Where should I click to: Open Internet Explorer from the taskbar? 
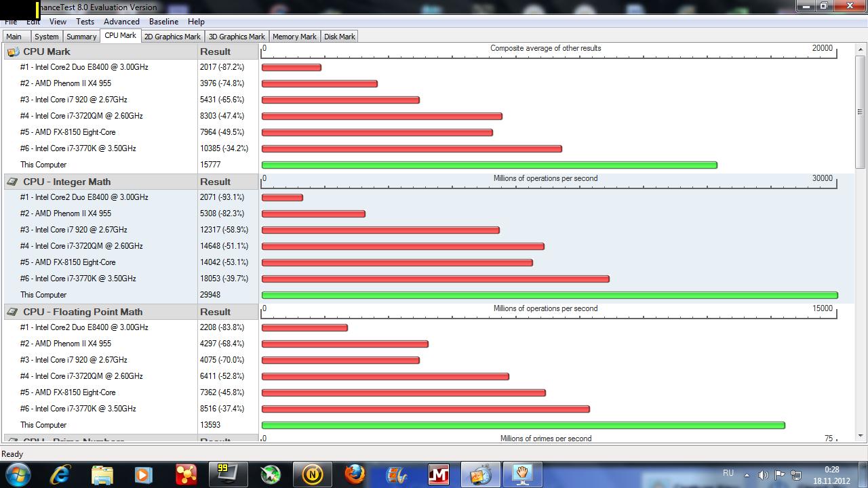(60, 474)
